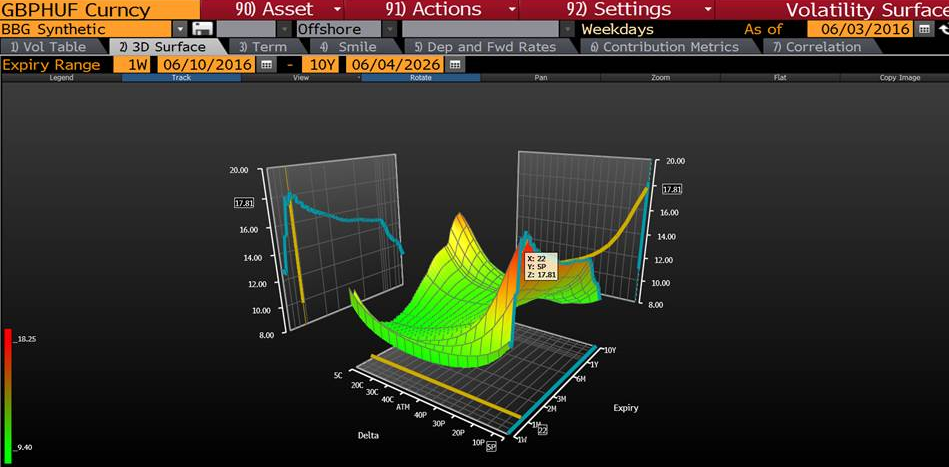Click the red-to-green volatility color scale bar
949x467 pixels.
point(8,396)
